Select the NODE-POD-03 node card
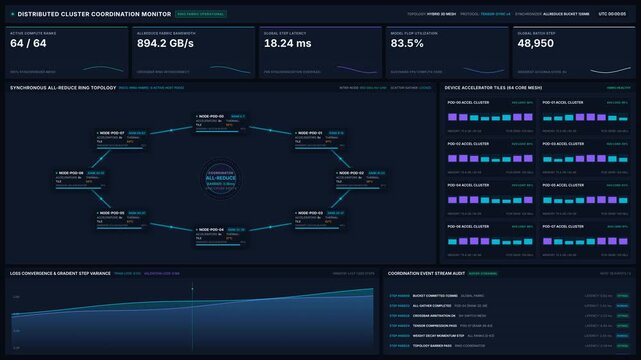This screenshot has height=360, width=641. point(320,219)
